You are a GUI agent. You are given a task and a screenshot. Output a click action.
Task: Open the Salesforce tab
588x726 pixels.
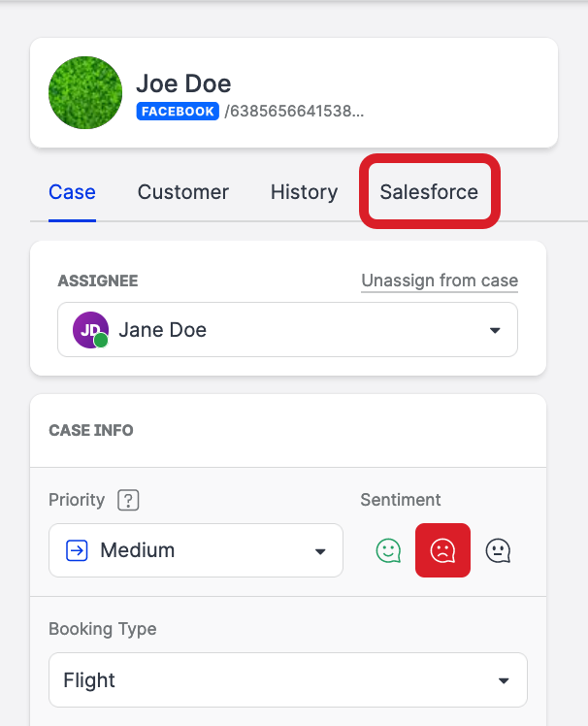[x=429, y=192]
